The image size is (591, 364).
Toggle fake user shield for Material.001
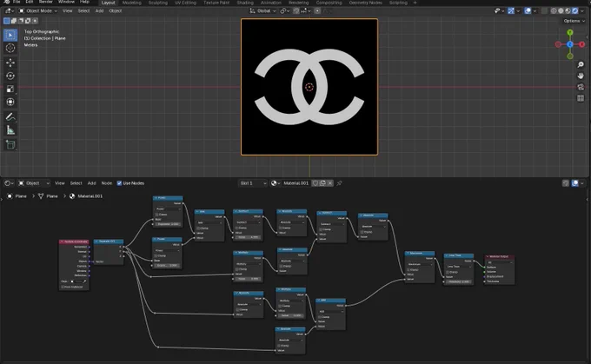tap(315, 183)
